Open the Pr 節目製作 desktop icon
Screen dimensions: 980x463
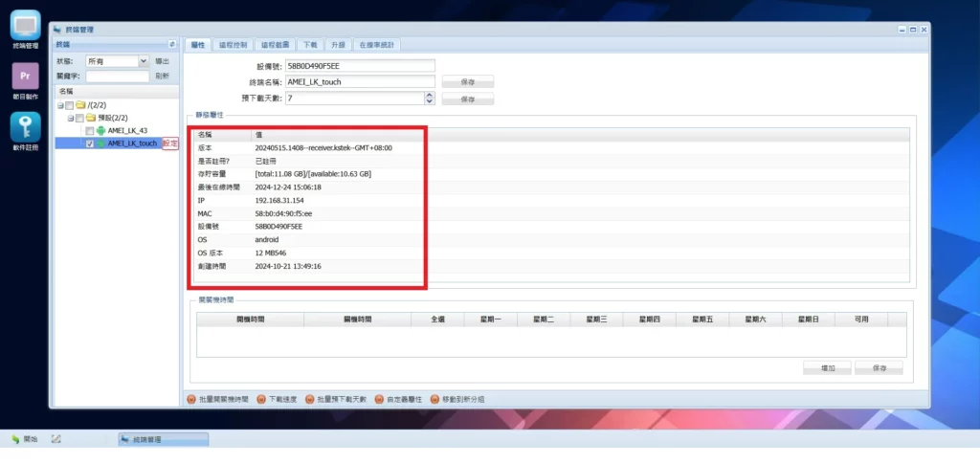coord(25,76)
